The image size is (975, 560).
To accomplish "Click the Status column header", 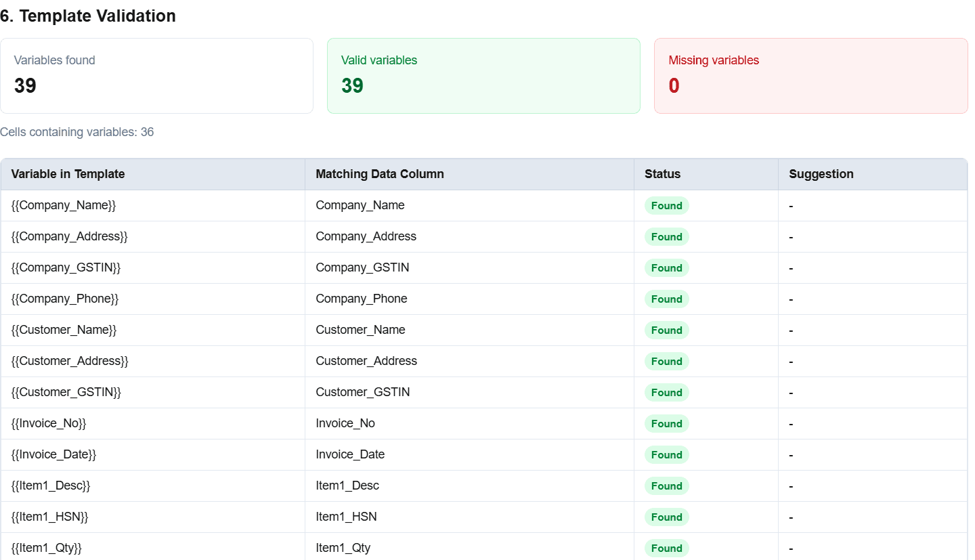I will (x=706, y=174).
